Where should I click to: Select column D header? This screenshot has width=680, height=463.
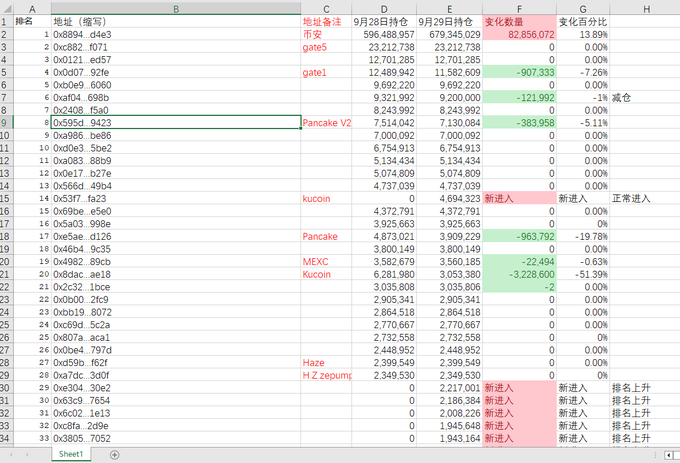point(384,9)
